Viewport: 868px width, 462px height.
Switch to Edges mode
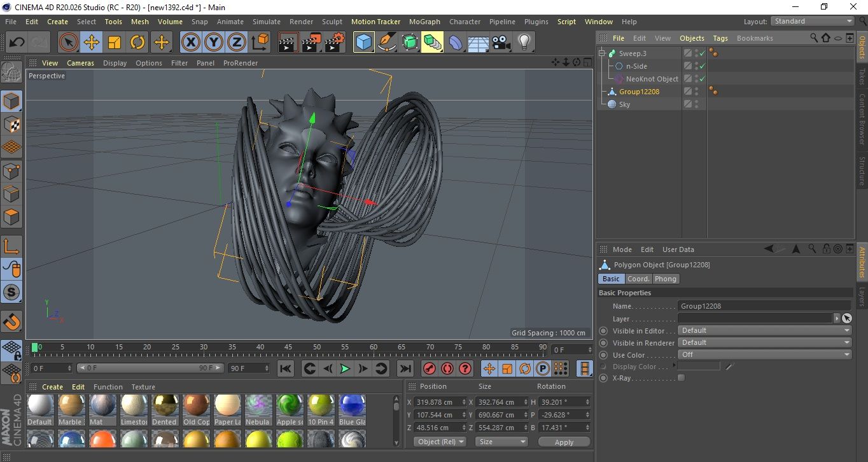[12, 193]
